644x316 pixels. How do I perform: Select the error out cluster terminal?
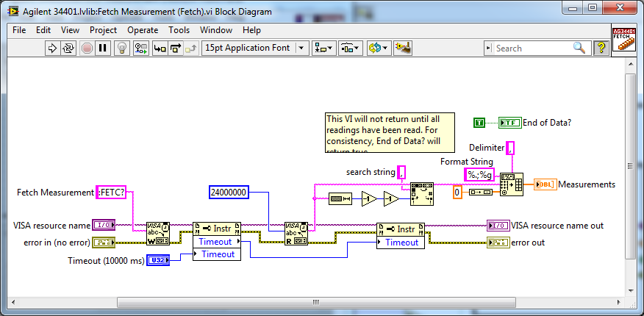point(498,243)
